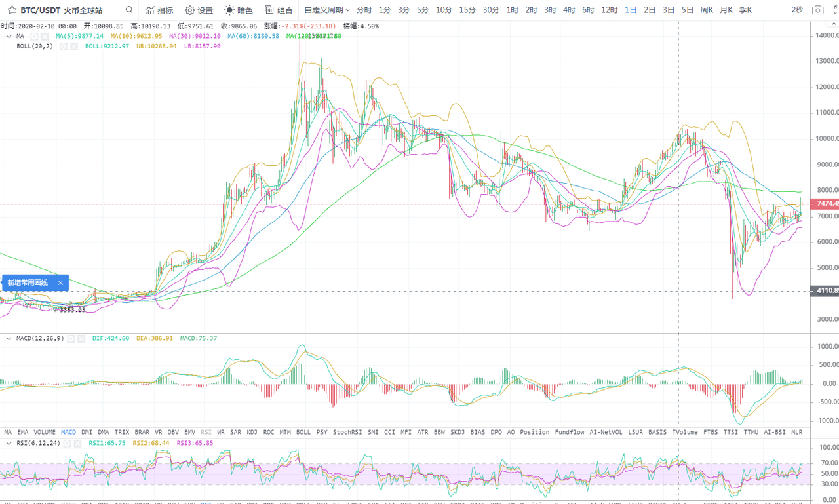Open the 指标 indicators panel

(x=159, y=10)
